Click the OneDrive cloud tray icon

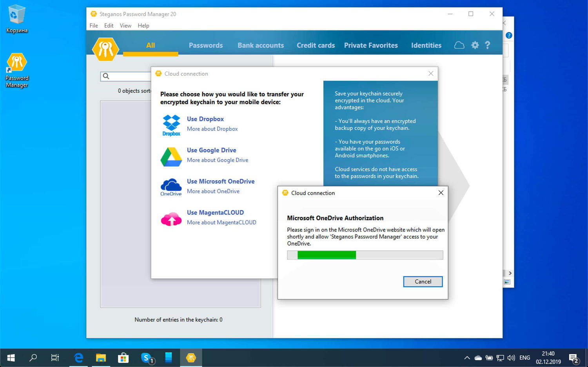pos(478,358)
